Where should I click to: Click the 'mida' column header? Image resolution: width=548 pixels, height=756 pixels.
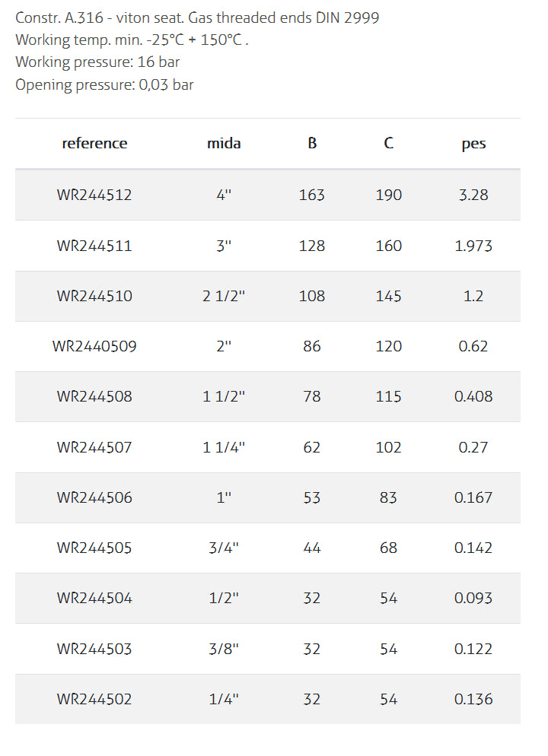224,143
